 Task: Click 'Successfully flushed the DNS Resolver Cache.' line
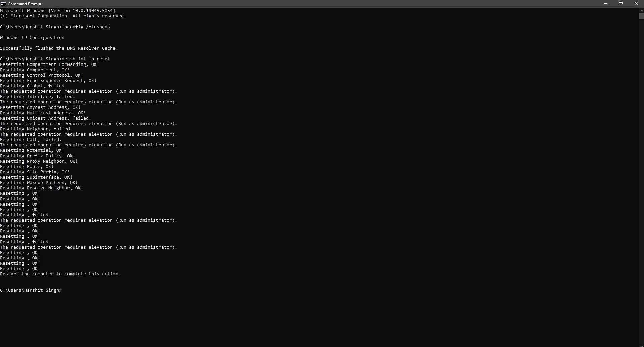tap(59, 48)
